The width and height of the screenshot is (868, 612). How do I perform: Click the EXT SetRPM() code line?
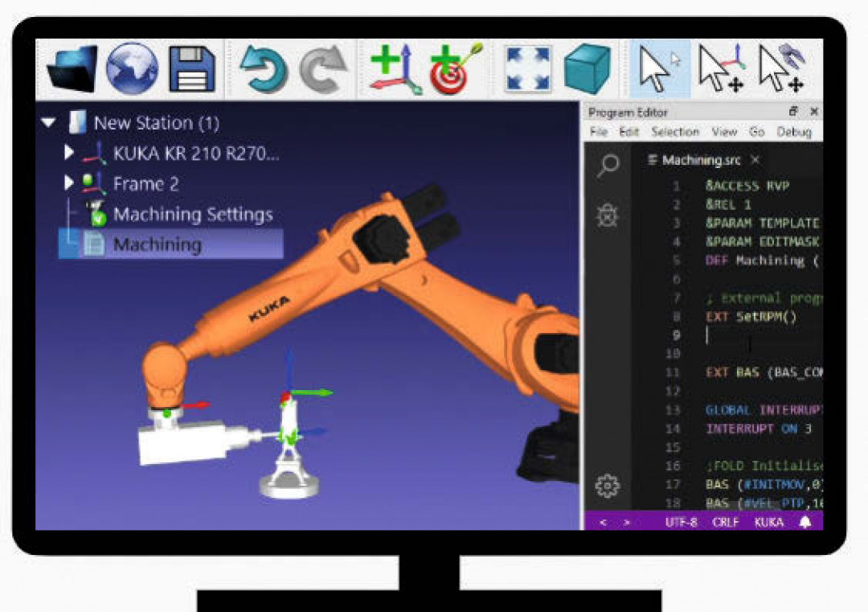(751, 317)
